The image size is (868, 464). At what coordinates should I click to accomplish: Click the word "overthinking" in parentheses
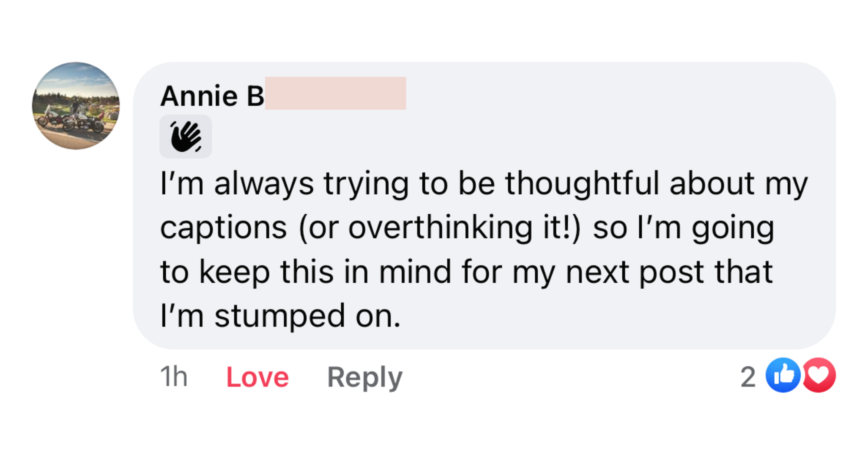click(x=440, y=228)
